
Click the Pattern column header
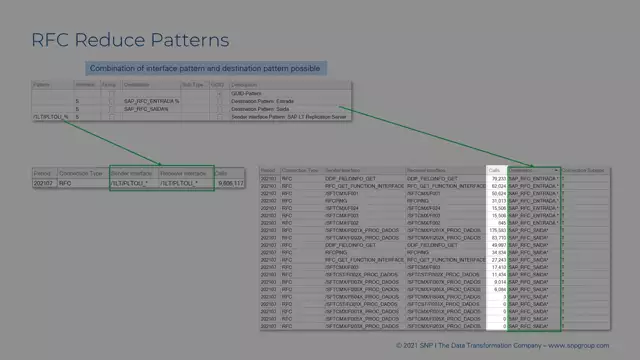point(52,85)
